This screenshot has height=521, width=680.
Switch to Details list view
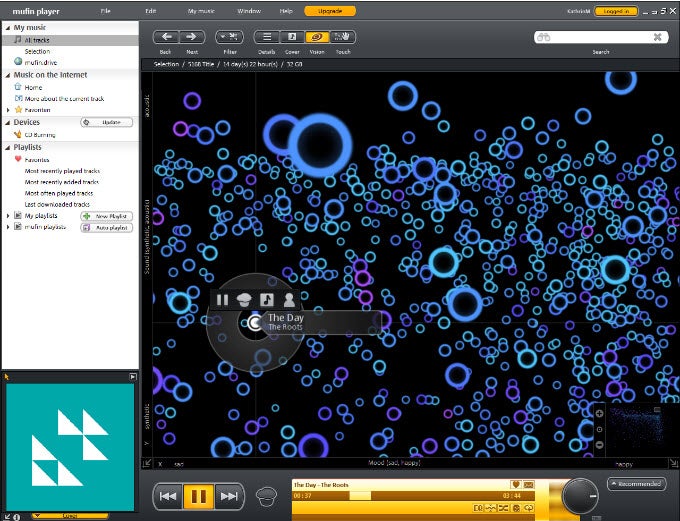(267, 37)
